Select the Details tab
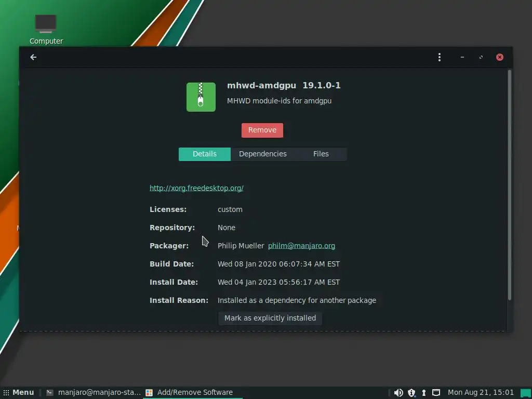This screenshot has height=399, width=532. [205, 154]
